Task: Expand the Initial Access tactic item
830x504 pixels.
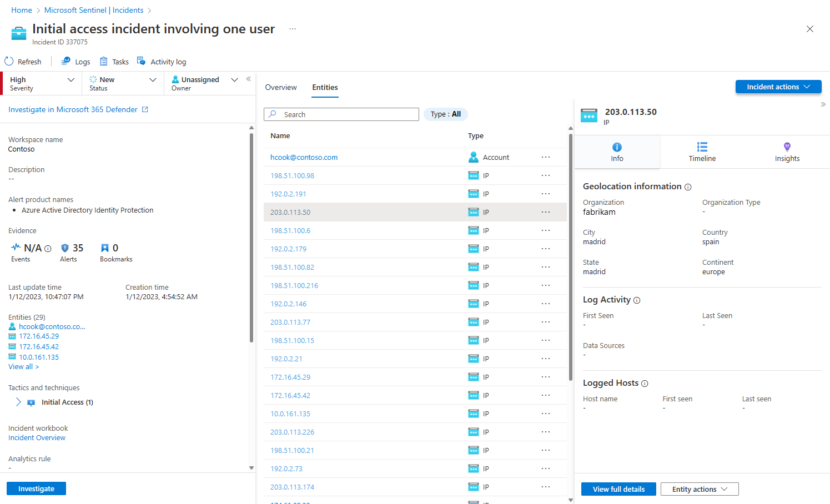Action: (18, 402)
